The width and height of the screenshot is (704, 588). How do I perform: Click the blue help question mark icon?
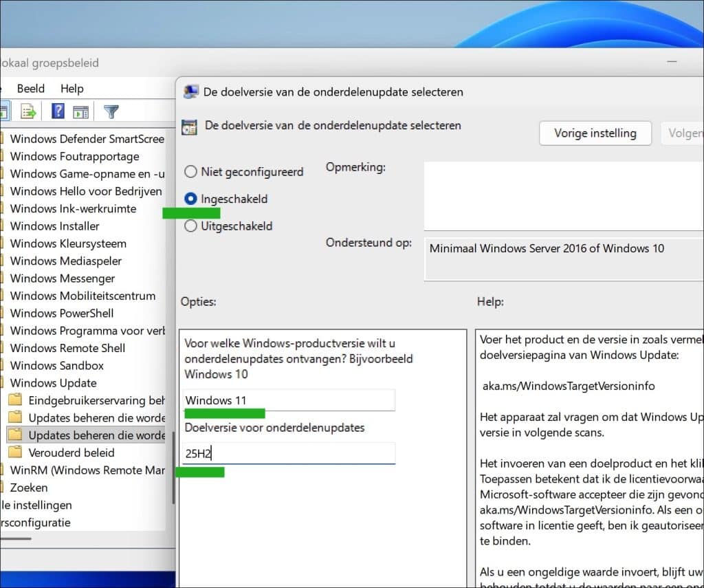point(58,111)
